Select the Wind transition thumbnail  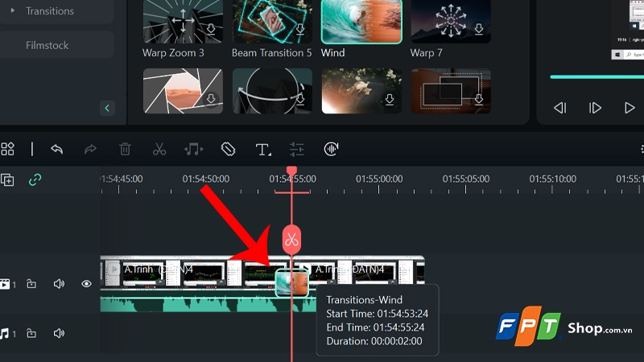361,22
